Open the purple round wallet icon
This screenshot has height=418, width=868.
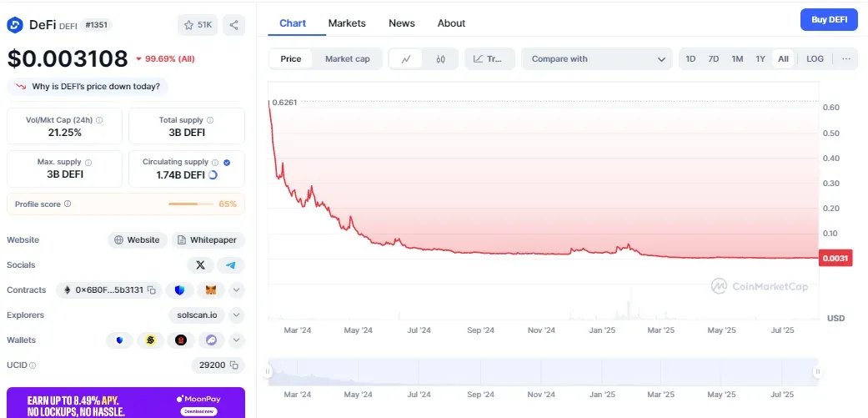pyautogui.click(x=211, y=340)
